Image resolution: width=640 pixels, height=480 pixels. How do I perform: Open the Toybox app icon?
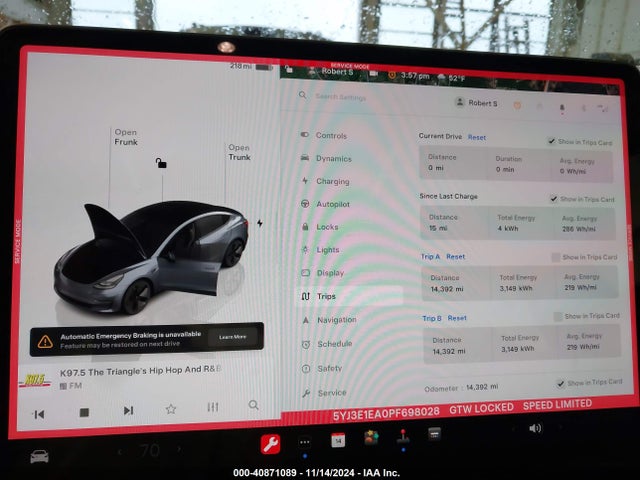[x=371, y=438]
